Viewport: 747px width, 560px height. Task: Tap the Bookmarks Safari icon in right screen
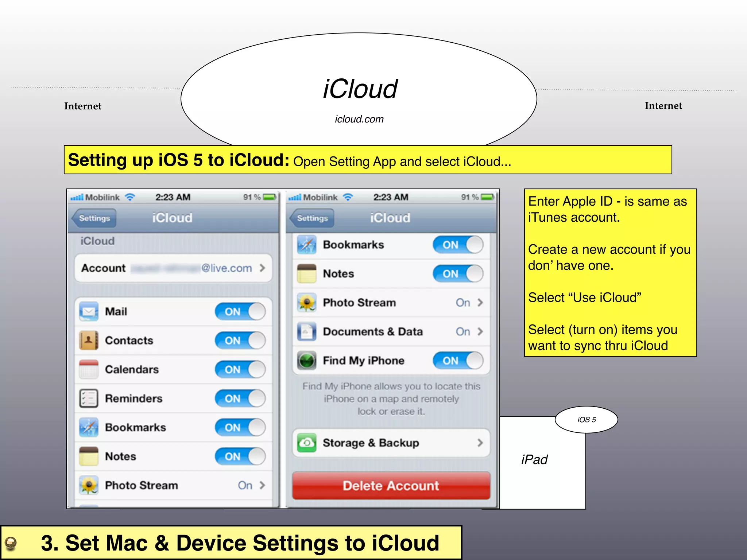click(306, 245)
